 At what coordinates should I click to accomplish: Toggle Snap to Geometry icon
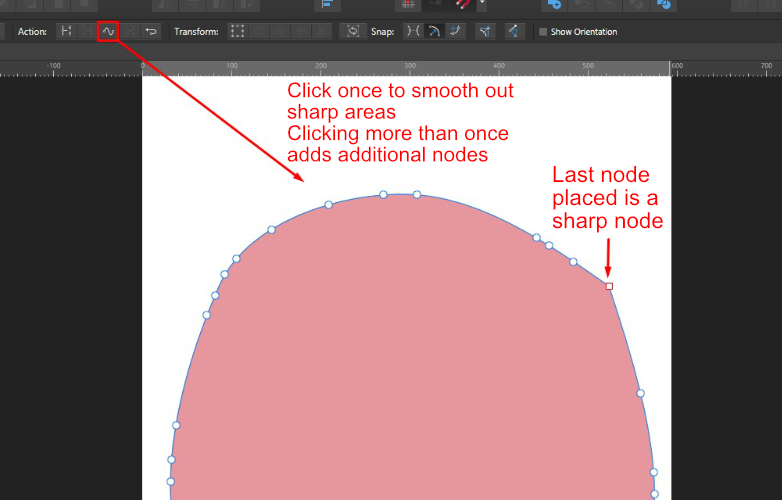point(434,31)
